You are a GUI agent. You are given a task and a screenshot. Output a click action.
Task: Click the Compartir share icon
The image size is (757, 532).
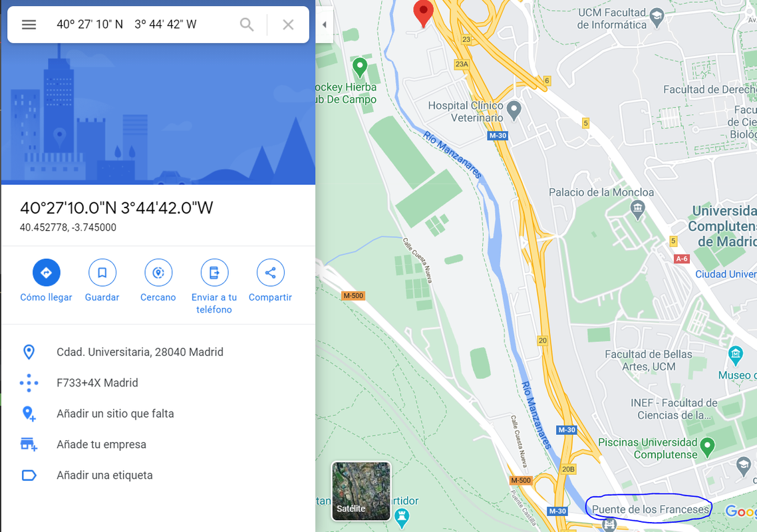[270, 273]
